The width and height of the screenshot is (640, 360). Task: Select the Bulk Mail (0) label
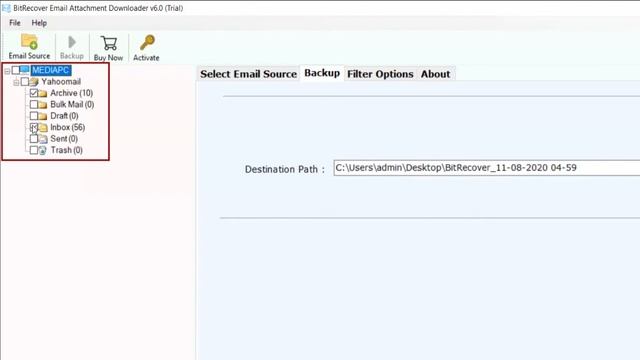(x=72, y=104)
